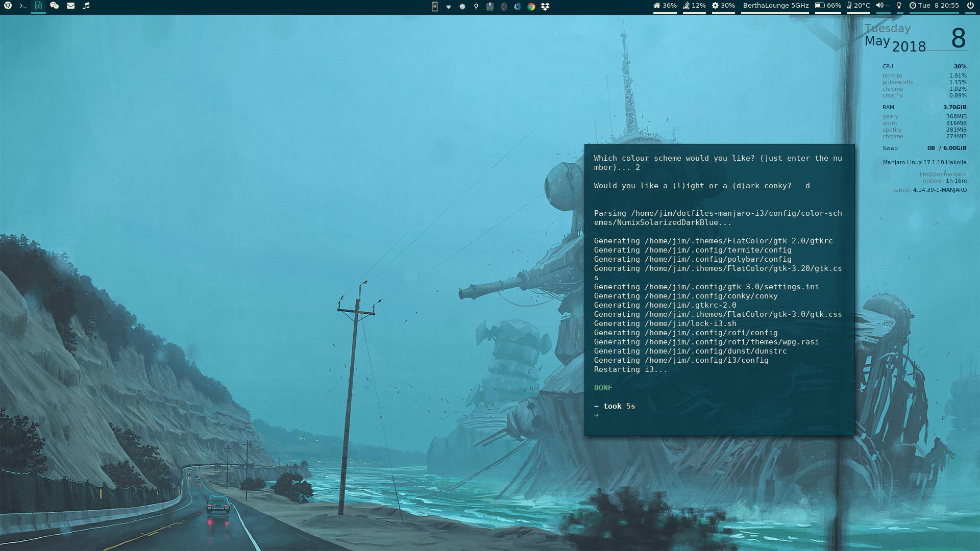Click the rofi/themes/wpg.rasi generating line

point(706,342)
